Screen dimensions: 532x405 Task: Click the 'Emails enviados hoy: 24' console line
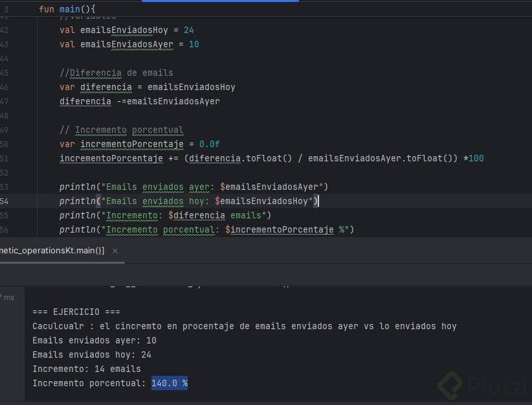[x=91, y=354]
